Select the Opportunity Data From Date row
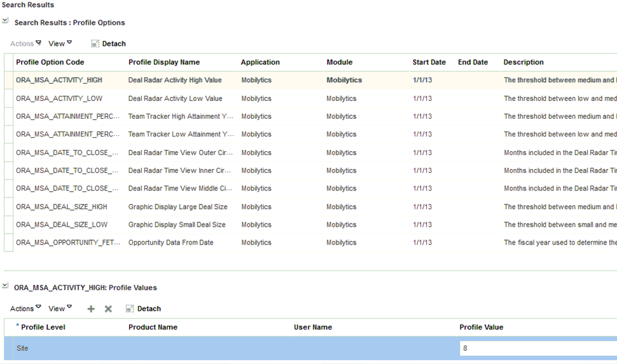Screen dimensions: 617x364 310,243
